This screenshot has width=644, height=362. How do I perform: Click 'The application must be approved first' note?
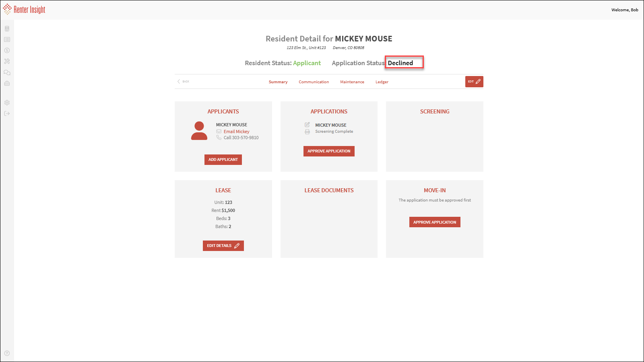(435, 200)
